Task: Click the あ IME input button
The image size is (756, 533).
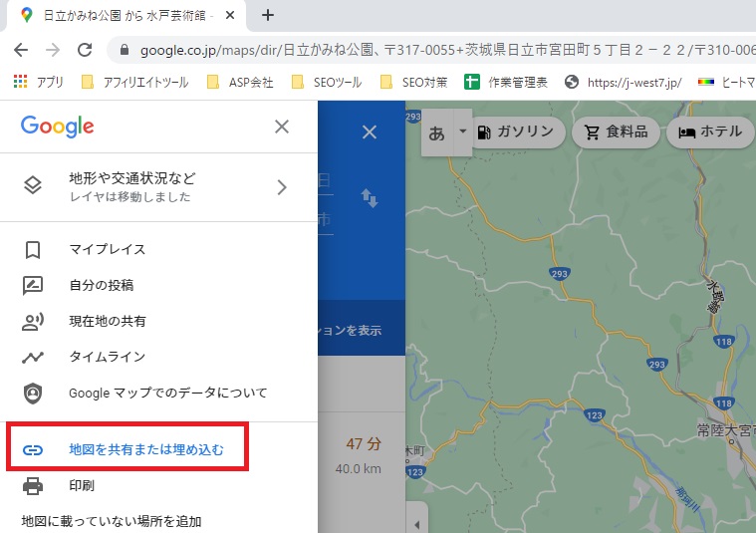Action: point(437,133)
